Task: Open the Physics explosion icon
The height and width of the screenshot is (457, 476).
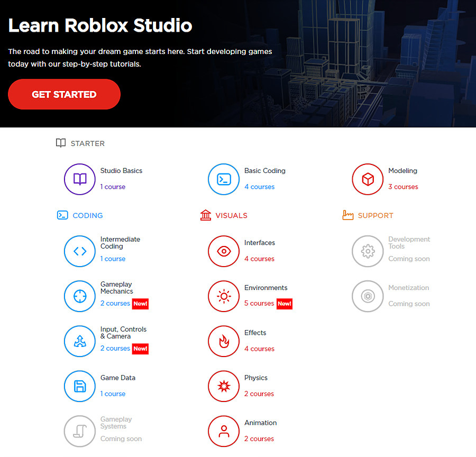Action: 224,386
